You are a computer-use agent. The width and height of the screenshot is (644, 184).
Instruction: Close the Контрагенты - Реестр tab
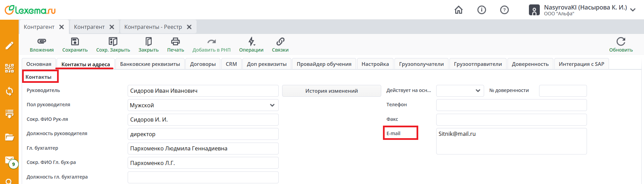click(189, 27)
